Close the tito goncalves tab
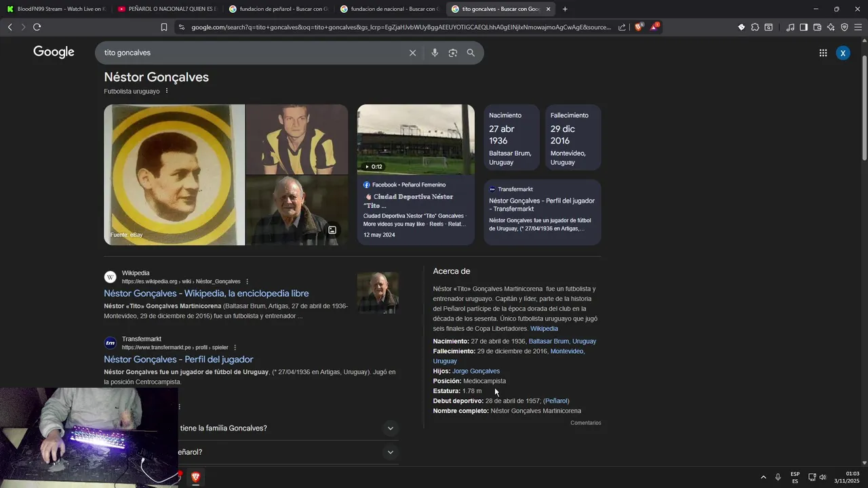The width and height of the screenshot is (868, 488). [548, 9]
